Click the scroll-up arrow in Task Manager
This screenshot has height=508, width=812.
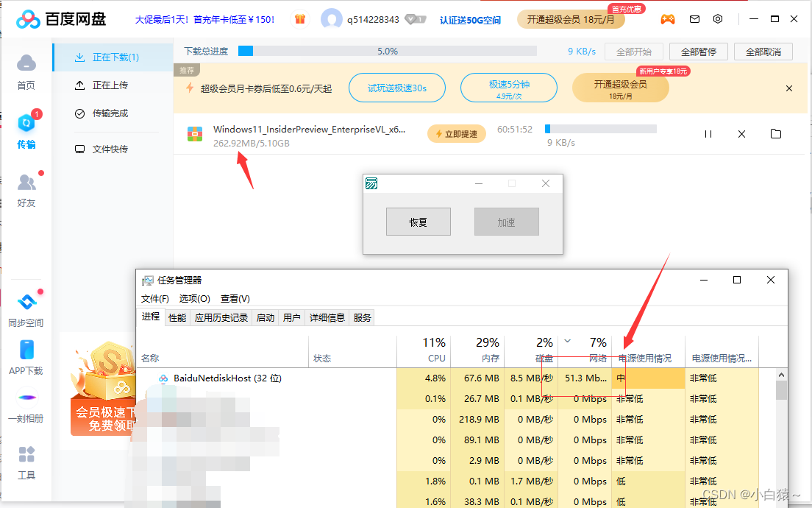tap(781, 375)
